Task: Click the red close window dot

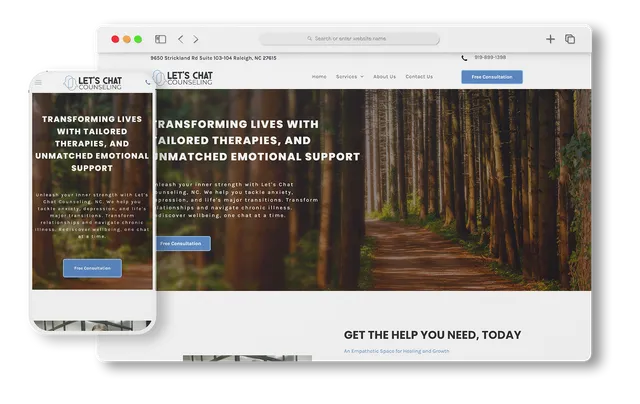Action: pyautogui.click(x=115, y=39)
